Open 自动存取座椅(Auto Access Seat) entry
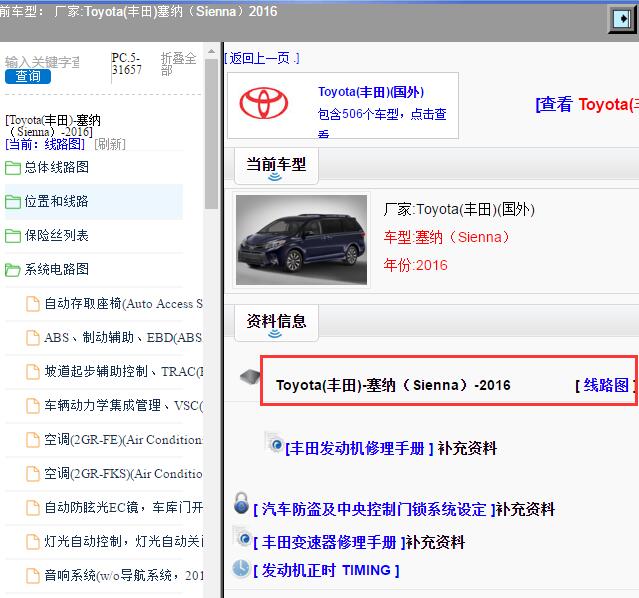The height and width of the screenshot is (598, 639). point(123,304)
